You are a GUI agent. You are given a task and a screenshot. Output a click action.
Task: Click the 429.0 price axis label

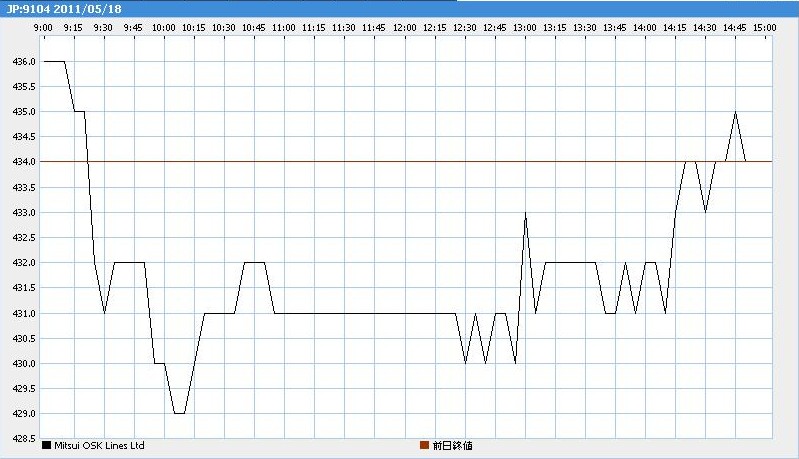[24, 414]
